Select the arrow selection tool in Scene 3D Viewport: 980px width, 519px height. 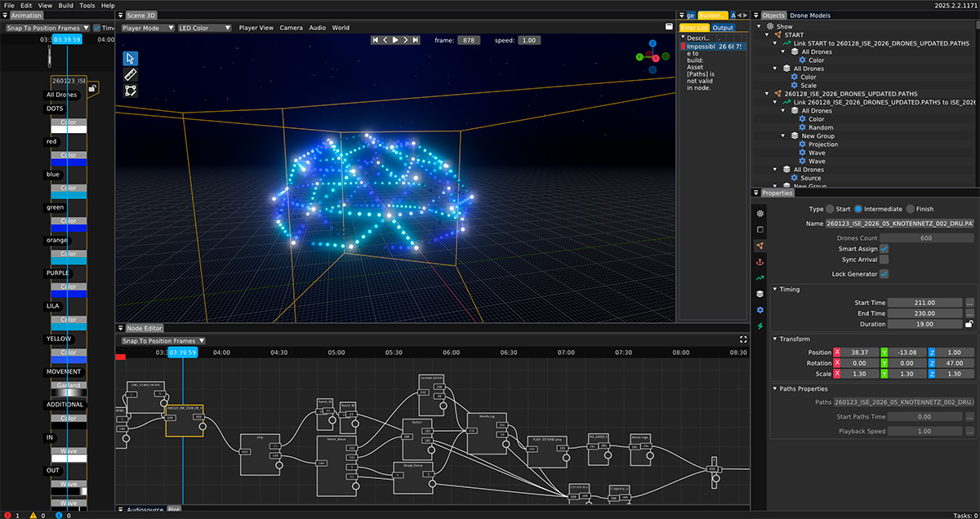(x=131, y=58)
